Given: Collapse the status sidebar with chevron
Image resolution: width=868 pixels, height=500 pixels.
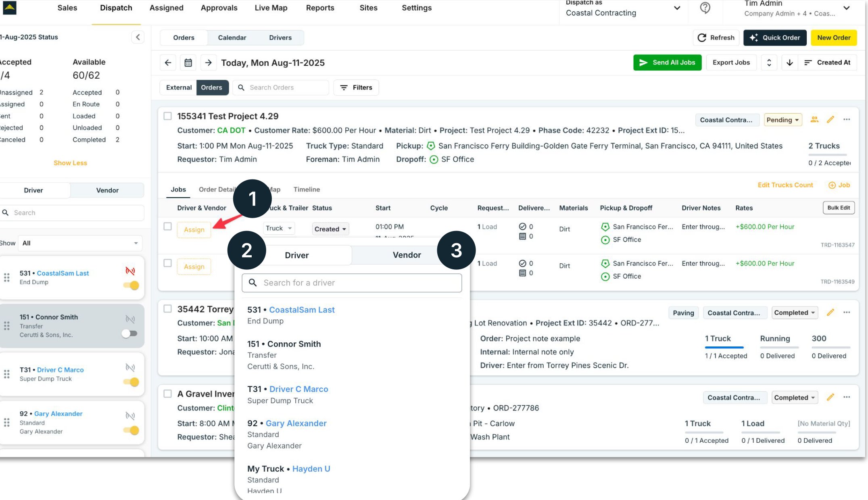Looking at the screenshot, I should tap(138, 37).
